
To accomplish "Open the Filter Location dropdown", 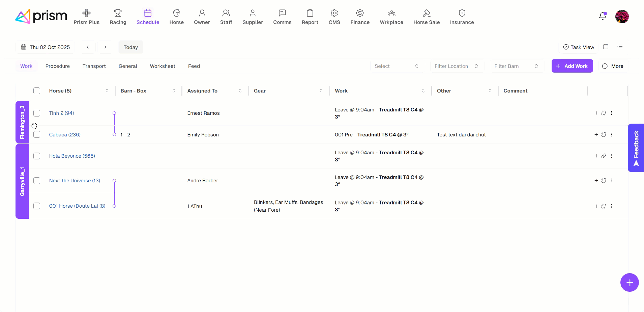I will coord(457,66).
